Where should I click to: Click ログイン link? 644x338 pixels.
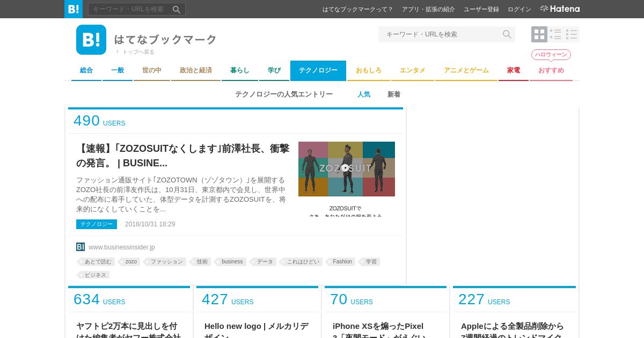point(519,9)
